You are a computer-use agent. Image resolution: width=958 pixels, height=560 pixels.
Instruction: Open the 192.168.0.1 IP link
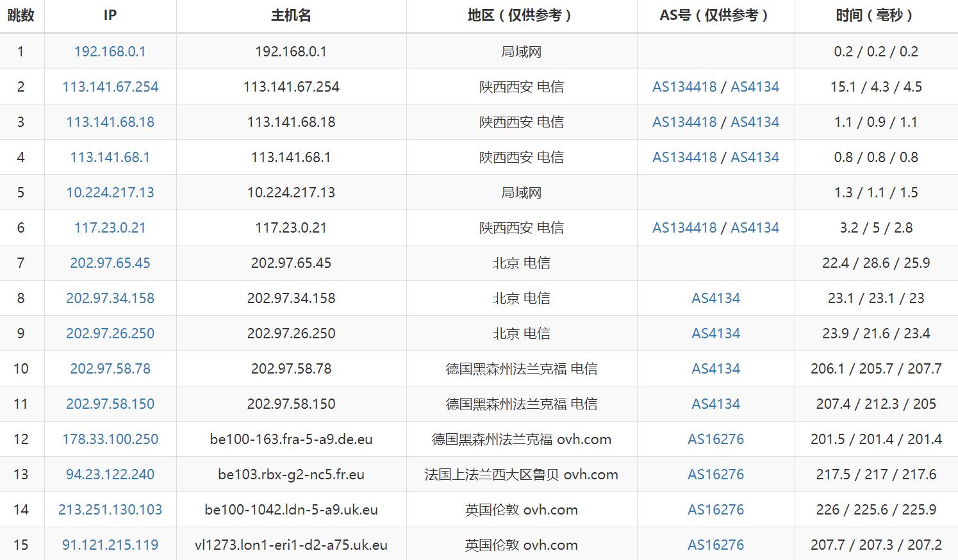(110, 51)
